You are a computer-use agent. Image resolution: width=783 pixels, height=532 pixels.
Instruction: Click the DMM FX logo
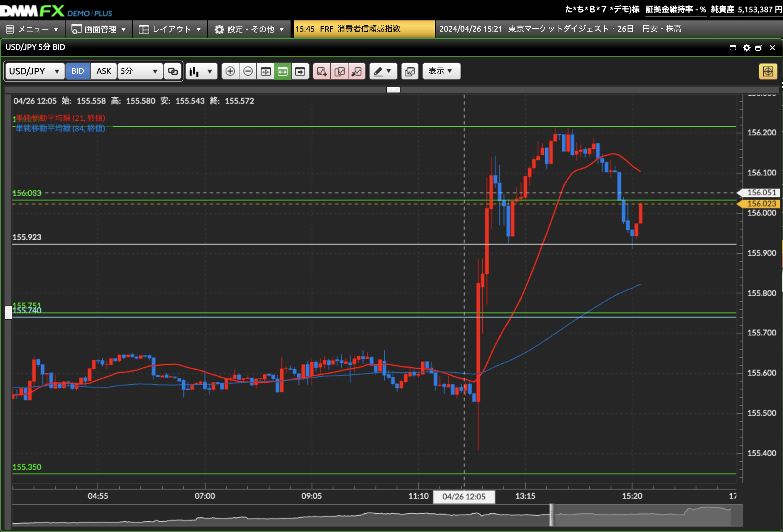pos(56,11)
